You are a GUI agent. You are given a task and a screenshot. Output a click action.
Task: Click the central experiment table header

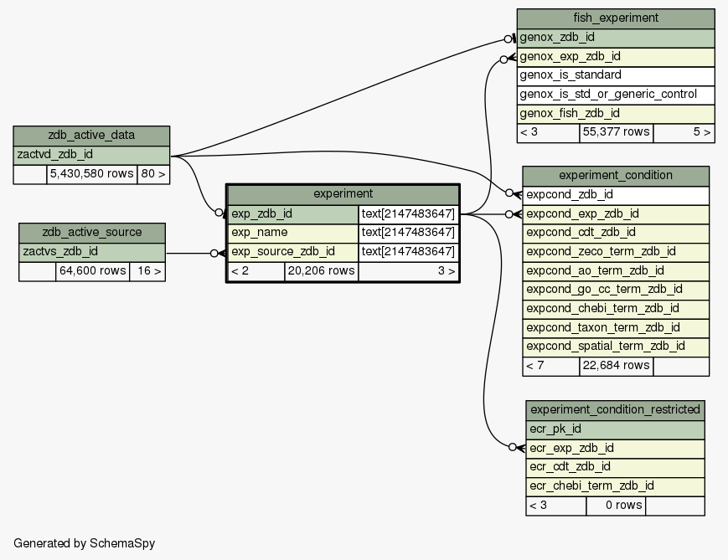coord(343,194)
